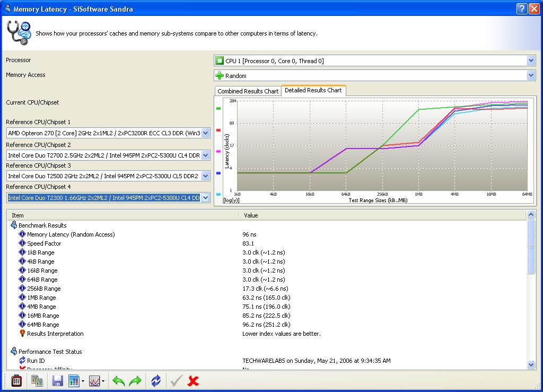Switch to Combined Results Chart tab

[248, 91]
